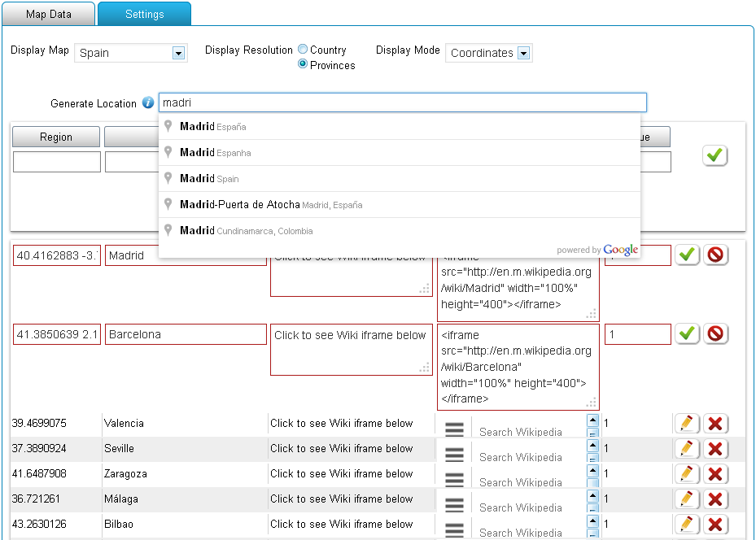Choose Madrid Spain suggestion
This screenshot has width=756, height=540.
(400, 179)
